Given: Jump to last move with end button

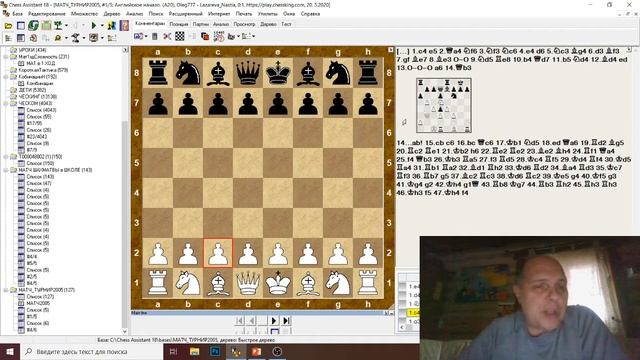Looking at the screenshot, I should tap(286, 321).
